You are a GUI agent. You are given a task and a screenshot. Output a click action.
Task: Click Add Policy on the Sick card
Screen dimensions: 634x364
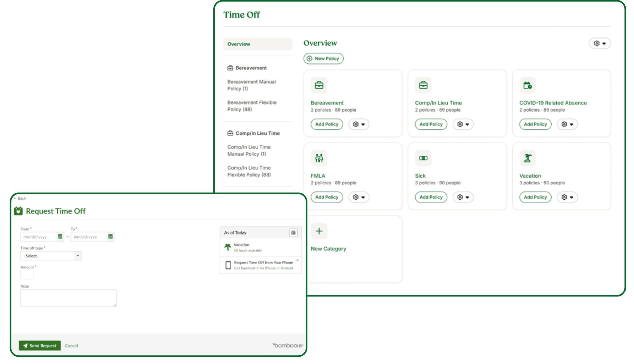431,197
